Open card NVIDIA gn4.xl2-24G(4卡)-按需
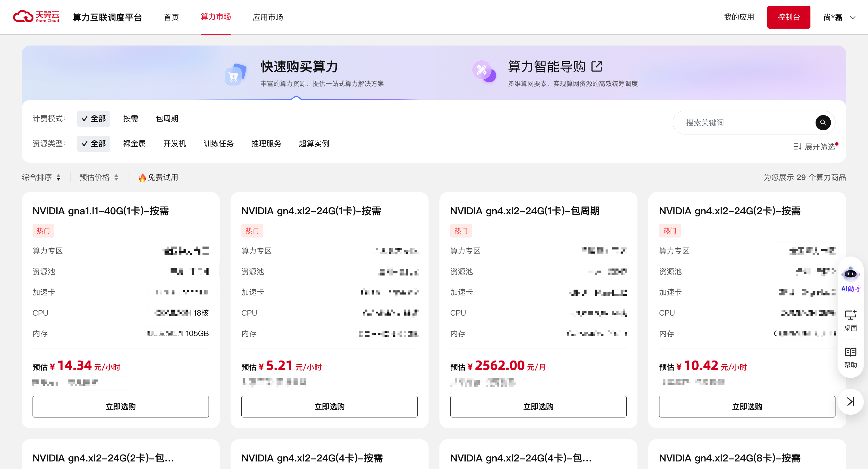Image resolution: width=868 pixels, height=469 pixels. 312,458
